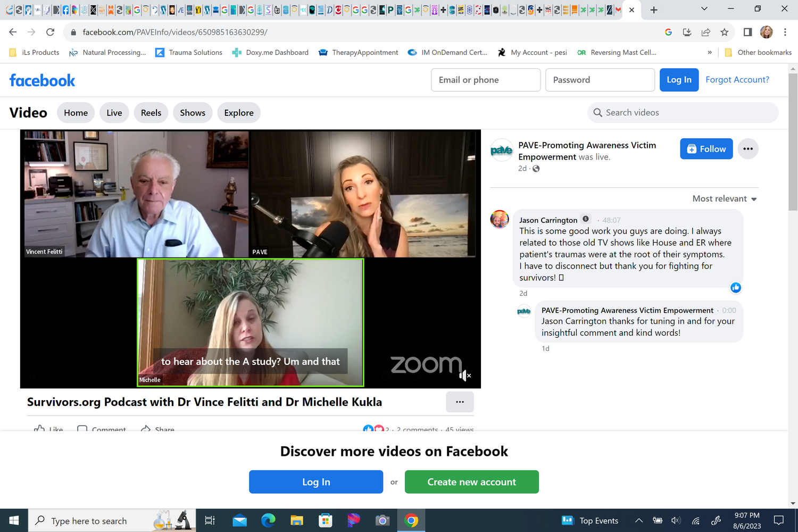Open Jason Carrington's profile picture
This screenshot has height=532, width=798.
[500, 219]
